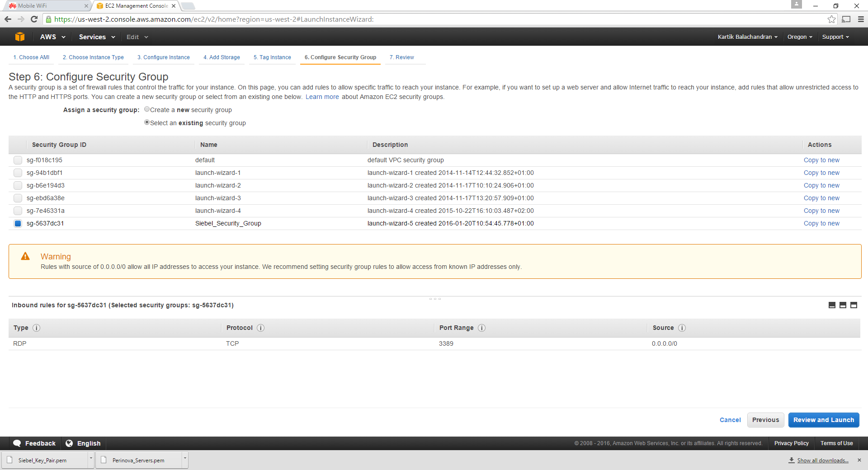Open the Services dropdown menu
Viewport: 868px width, 470px height.
pos(97,37)
